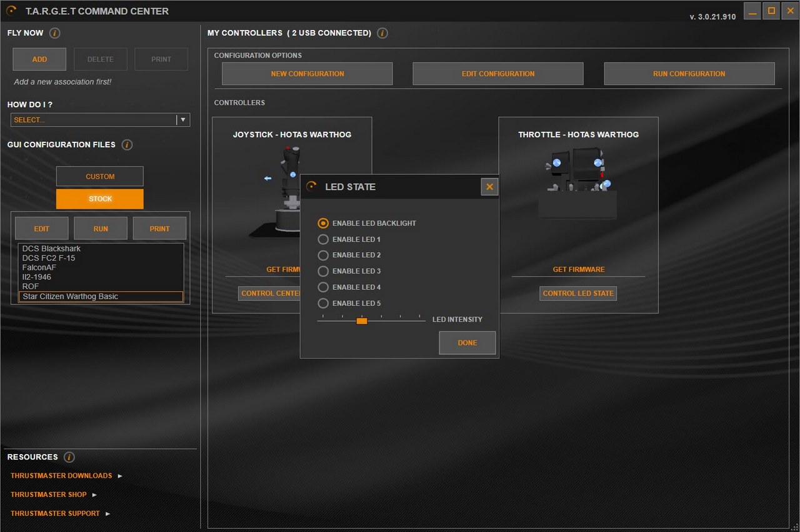Click Edit under GUI configuration files
Screen dimensions: 800x532
(41, 229)
